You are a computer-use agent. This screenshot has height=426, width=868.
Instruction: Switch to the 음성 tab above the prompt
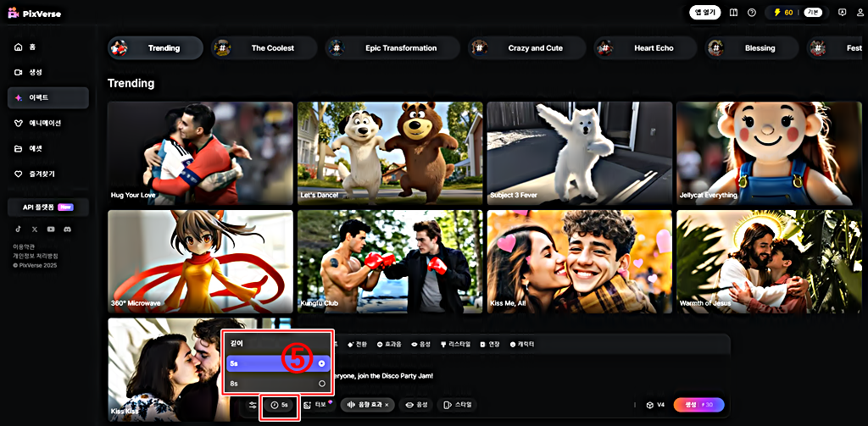tap(421, 344)
